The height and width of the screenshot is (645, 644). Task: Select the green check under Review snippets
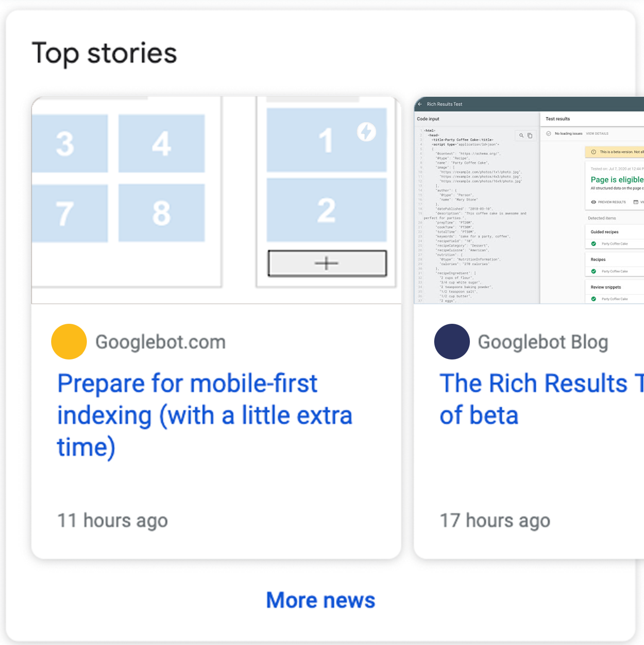click(x=594, y=299)
